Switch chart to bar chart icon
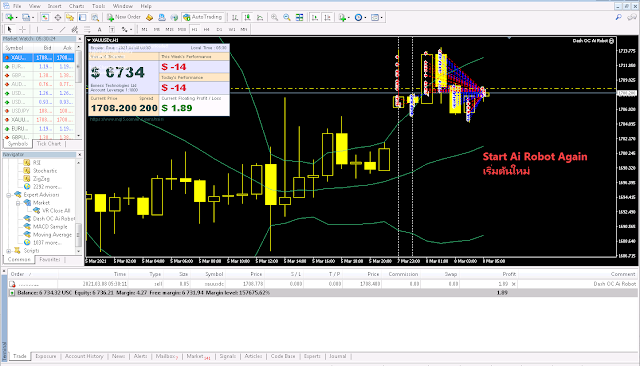The image size is (640, 366). point(235,17)
